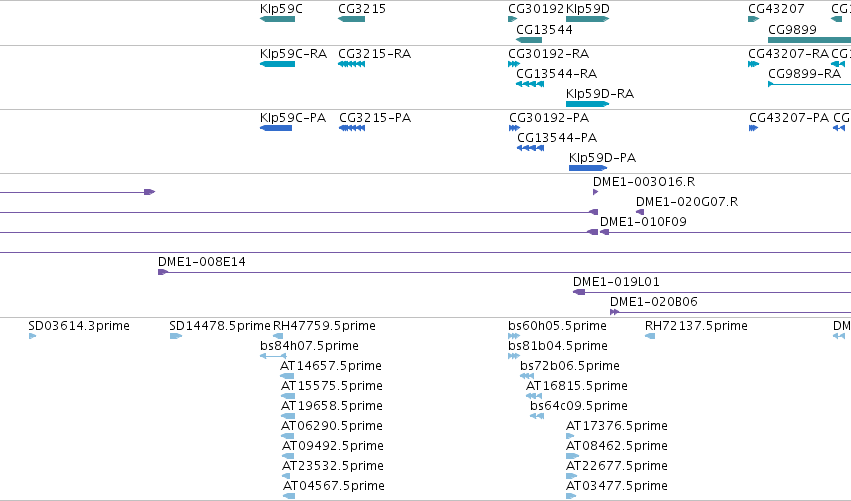Select the CG30192 gene arrow
The height and width of the screenshot is (501, 851).
[x=512, y=19]
